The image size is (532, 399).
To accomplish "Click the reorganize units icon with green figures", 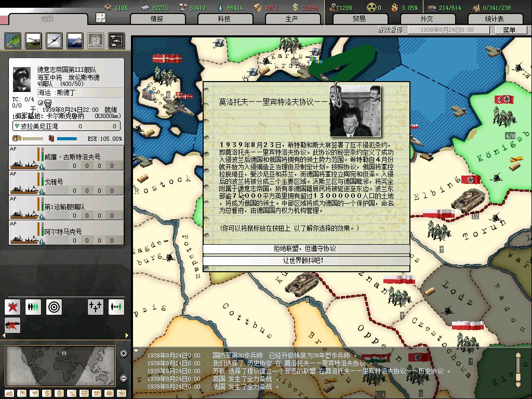I will pos(33,307).
